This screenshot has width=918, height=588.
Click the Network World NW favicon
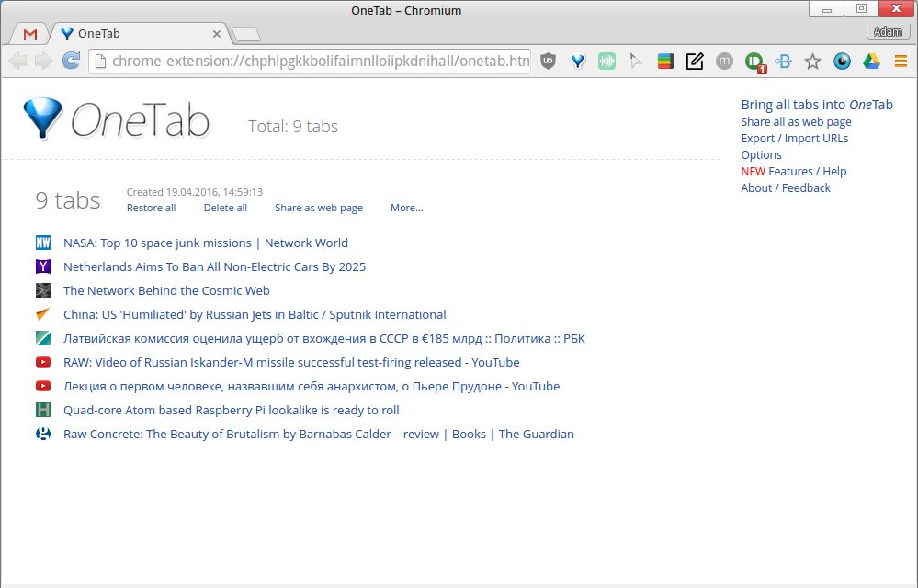click(43, 243)
